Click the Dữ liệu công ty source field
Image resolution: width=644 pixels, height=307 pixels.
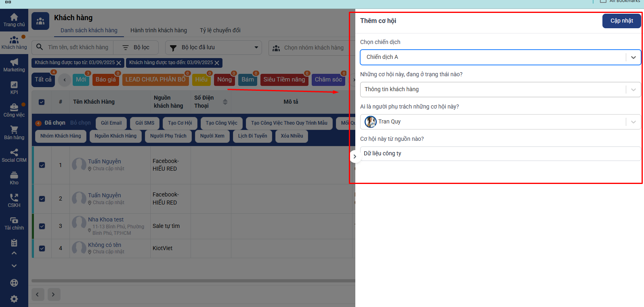click(500, 154)
